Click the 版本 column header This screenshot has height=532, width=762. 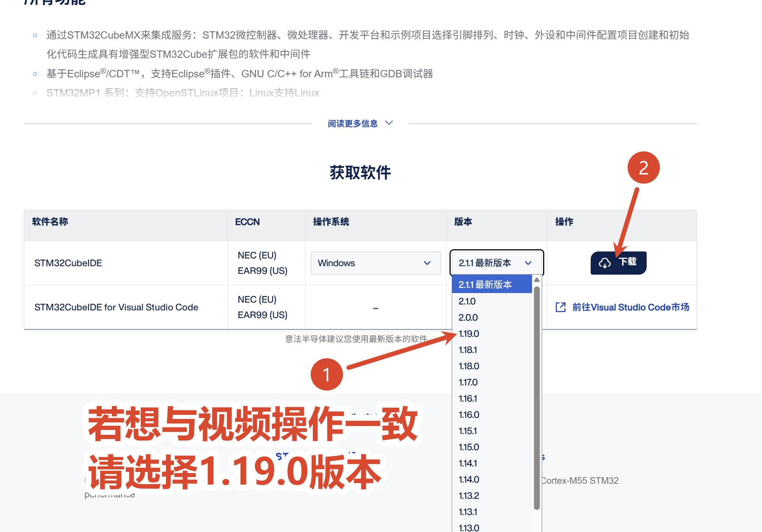pos(497,225)
